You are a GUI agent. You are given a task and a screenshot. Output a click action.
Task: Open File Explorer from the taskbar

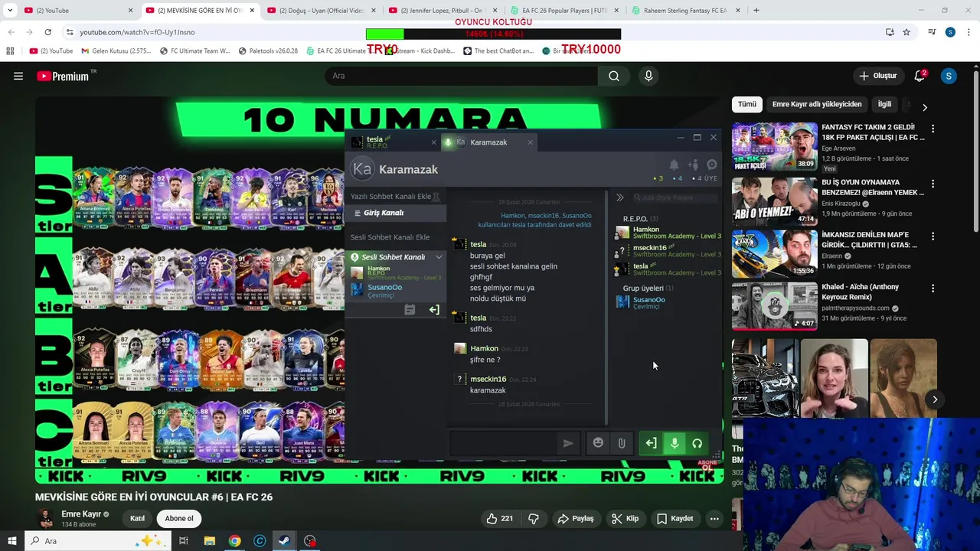[x=209, y=541]
